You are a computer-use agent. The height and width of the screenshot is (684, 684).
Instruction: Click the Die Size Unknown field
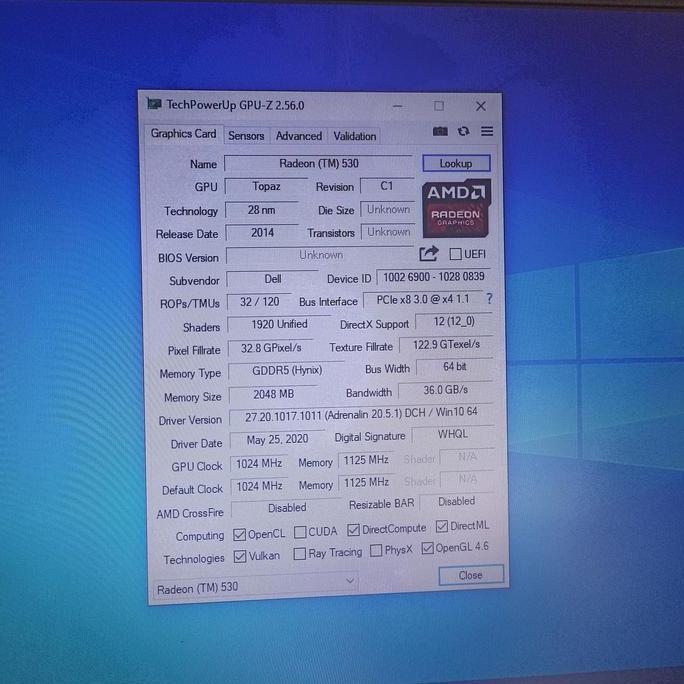click(388, 209)
